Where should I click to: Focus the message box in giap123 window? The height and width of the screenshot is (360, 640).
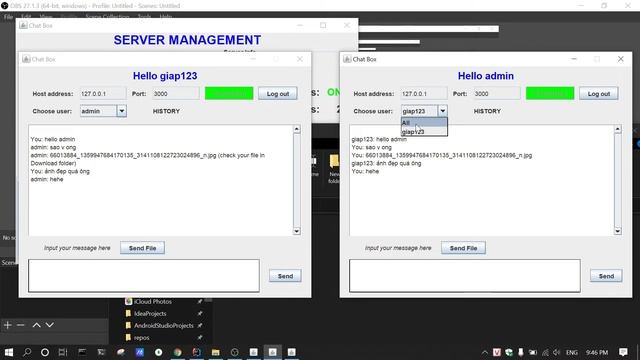[144, 276]
